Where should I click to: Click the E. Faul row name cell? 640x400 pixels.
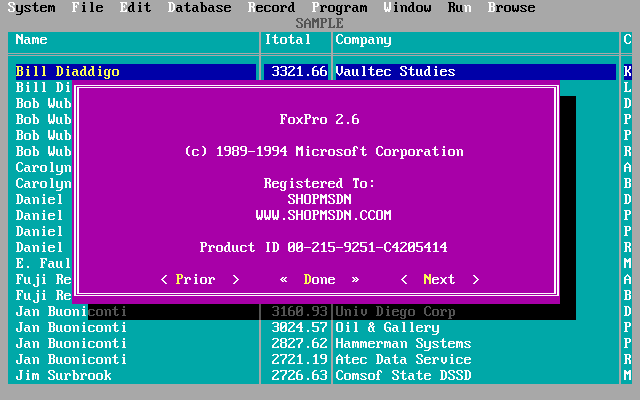coord(43,263)
